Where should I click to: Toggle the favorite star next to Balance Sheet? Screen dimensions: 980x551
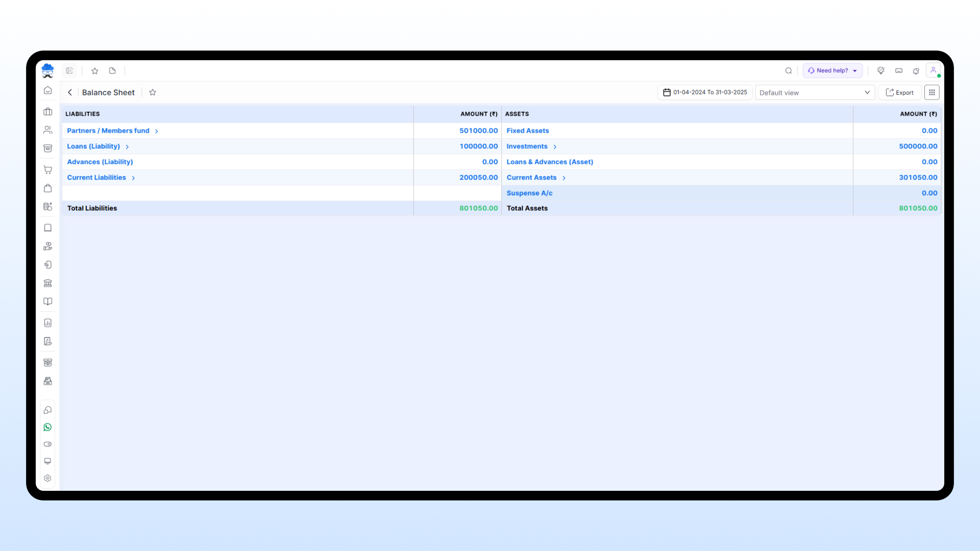[152, 92]
